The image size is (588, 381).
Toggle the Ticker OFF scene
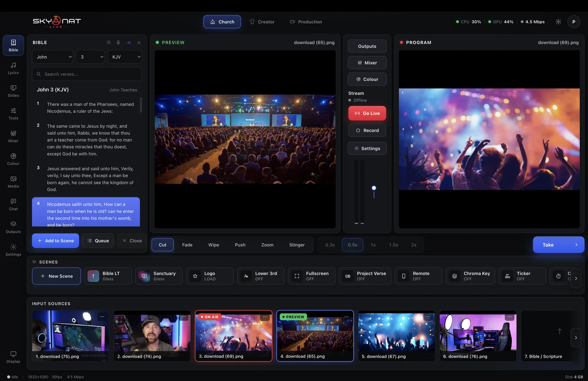(522, 276)
